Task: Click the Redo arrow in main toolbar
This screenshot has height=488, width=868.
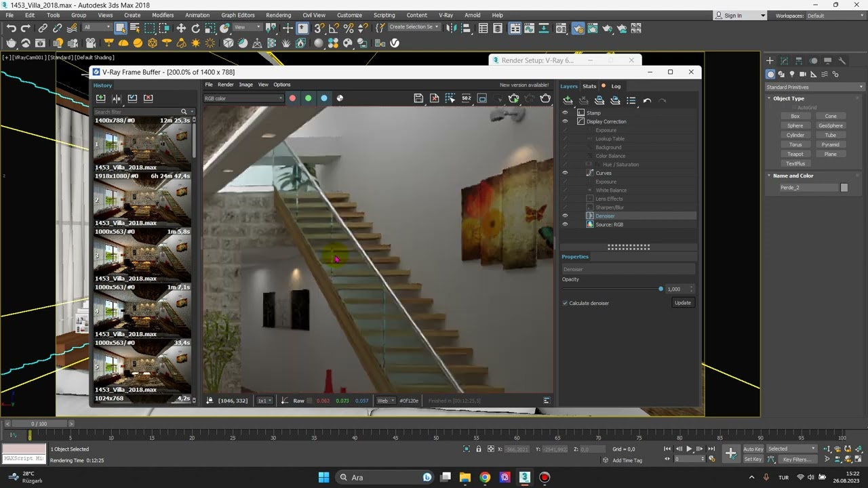Action: click(x=26, y=28)
